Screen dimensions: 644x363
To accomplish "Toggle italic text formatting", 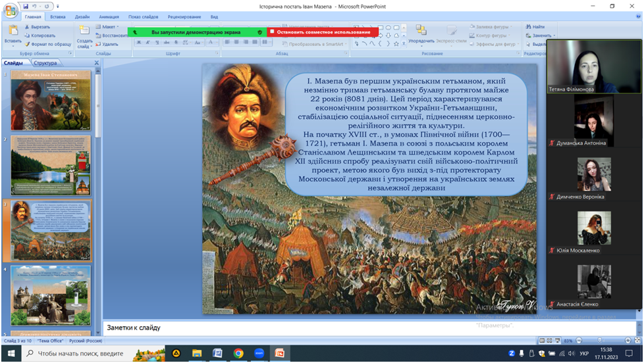I will (149, 42).
